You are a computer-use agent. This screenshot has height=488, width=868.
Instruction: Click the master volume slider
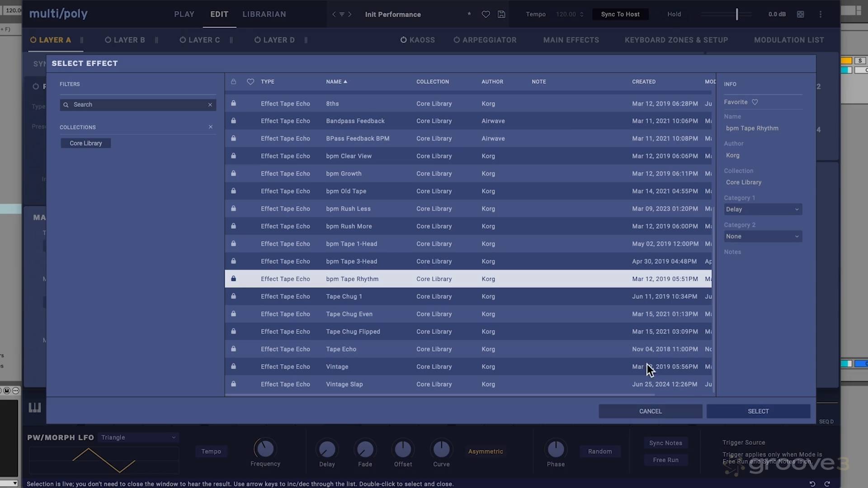736,14
